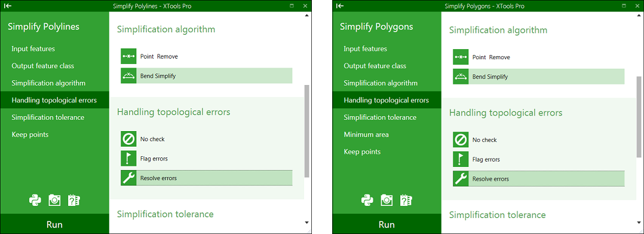
Task: Select Bend Simplify label in Simplify Polygons
Action: tap(490, 77)
